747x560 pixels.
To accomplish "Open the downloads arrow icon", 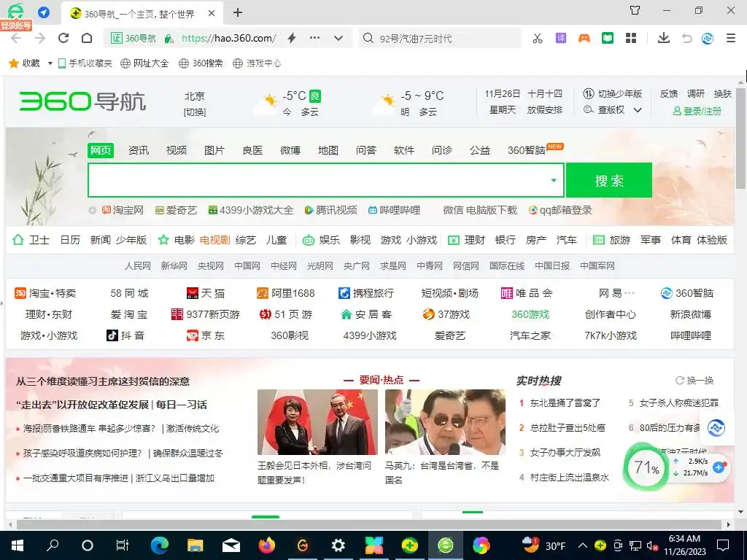I will pos(664,38).
